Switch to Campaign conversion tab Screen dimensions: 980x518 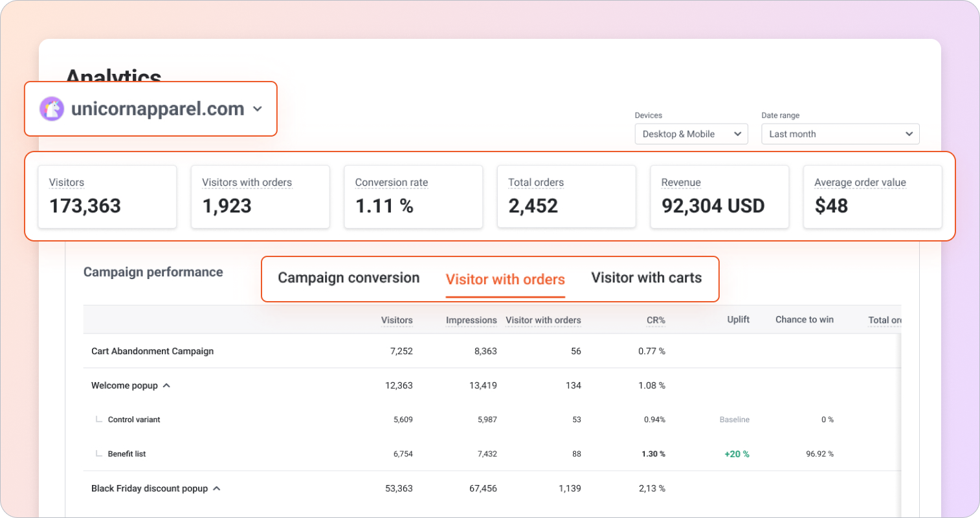click(348, 278)
